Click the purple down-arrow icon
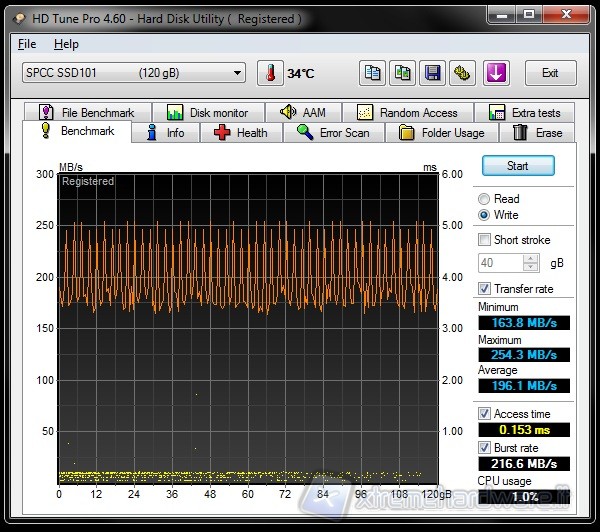The height and width of the screenshot is (532, 600). [x=497, y=73]
